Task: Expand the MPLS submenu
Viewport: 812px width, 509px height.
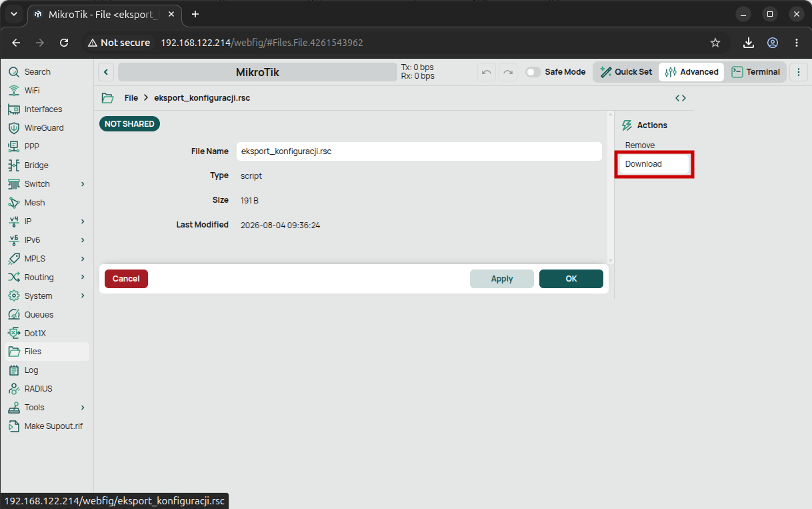Action: (x=83, y=259)
